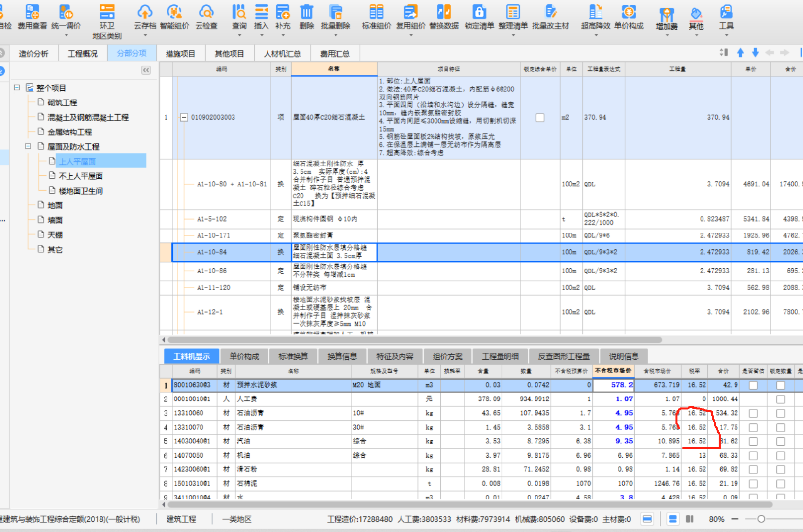Open the 反查图形工程量 tab

click(564, 356)
